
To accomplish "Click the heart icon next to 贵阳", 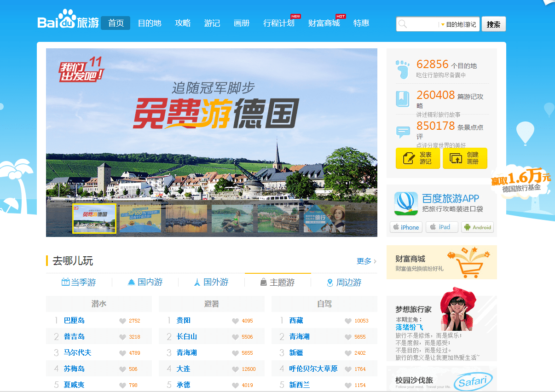I will [x=235, y=321].
